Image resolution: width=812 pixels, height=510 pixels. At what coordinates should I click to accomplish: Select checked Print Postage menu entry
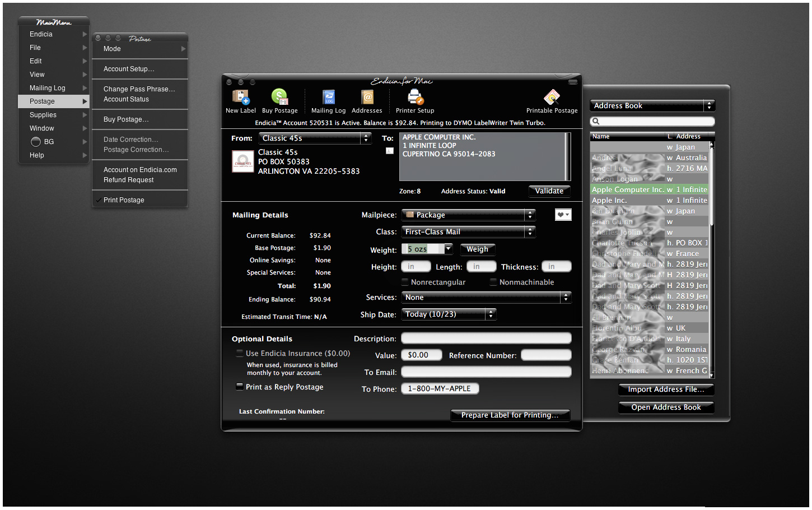click(140, 200)
